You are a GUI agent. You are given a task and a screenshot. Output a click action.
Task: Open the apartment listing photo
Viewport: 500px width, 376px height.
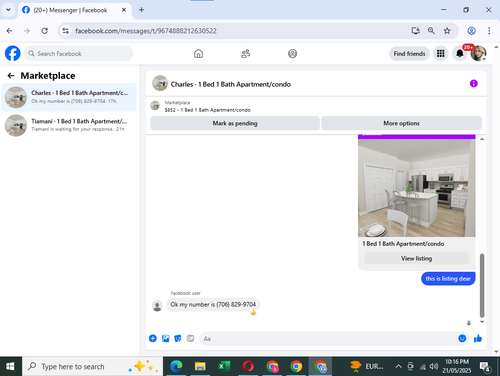(417, 188)
